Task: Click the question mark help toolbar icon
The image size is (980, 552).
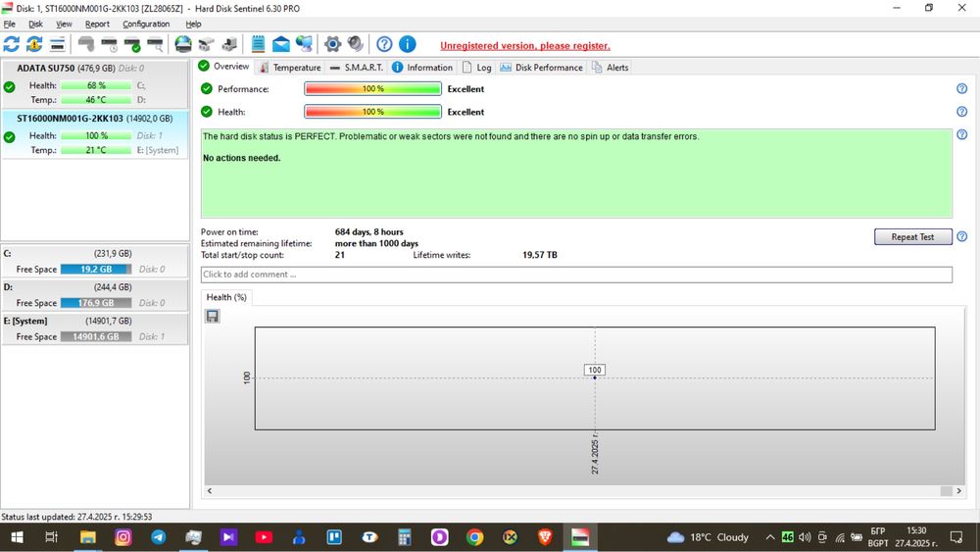Action: [384, 44]
